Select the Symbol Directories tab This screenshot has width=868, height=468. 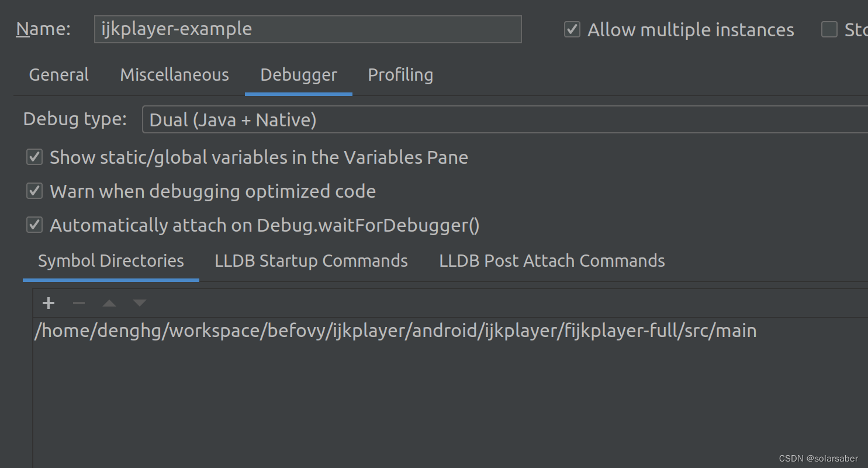point(111,261)
